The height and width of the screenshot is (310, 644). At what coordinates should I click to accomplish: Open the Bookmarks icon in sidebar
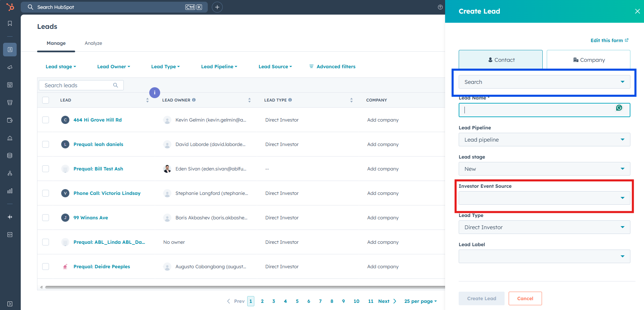[x=10, y=23]
